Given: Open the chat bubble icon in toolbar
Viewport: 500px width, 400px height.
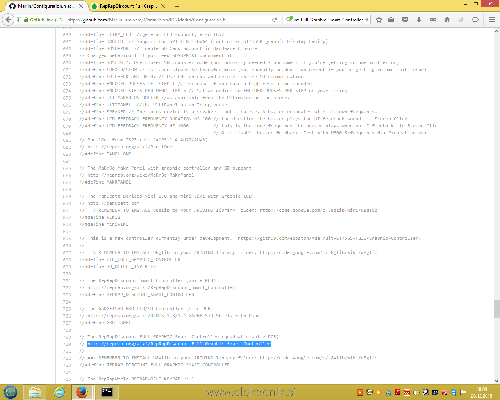Looking at the screenshot, I should pos(475,20).
